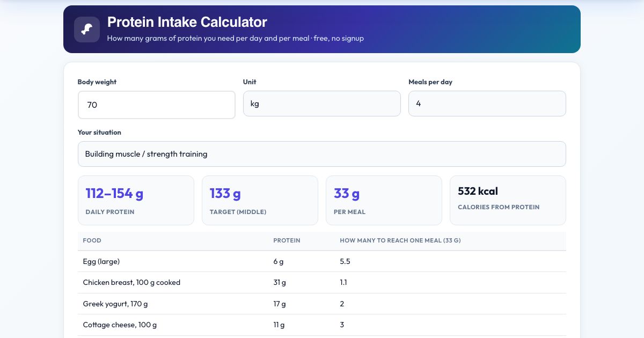Open the Your situation dropdown

point(322,154)
